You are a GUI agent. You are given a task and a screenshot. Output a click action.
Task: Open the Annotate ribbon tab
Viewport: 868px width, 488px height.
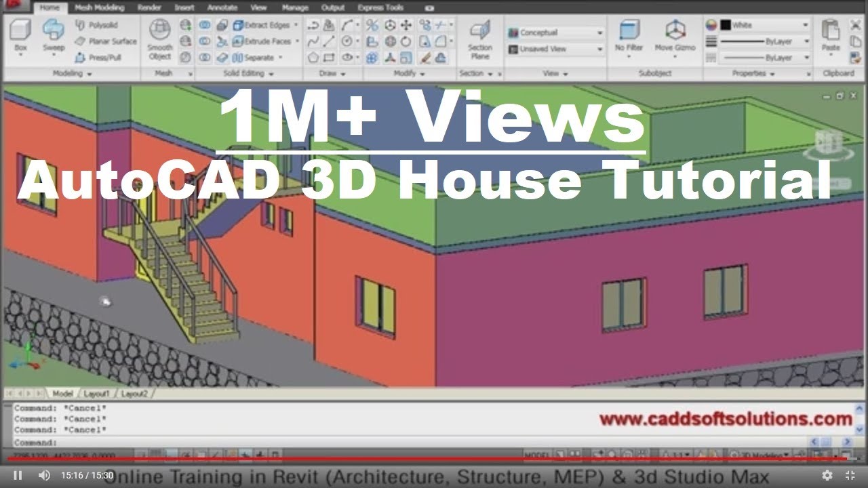[x=222, y=7]
